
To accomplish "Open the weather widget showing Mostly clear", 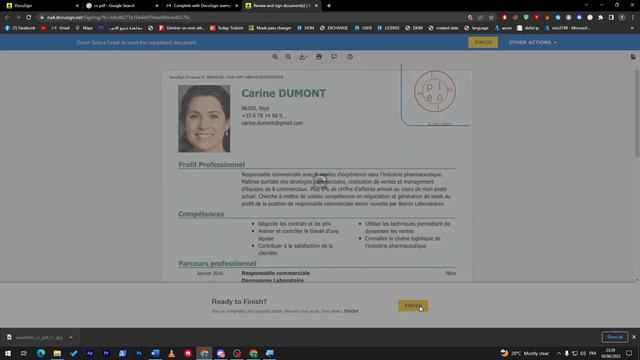I will click(524, 353).
